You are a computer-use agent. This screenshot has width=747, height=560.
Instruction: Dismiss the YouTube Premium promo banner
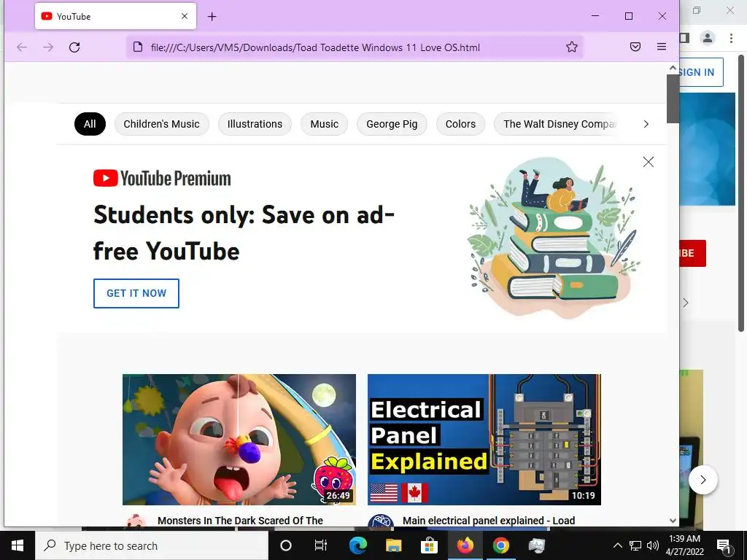coord(648,162)
